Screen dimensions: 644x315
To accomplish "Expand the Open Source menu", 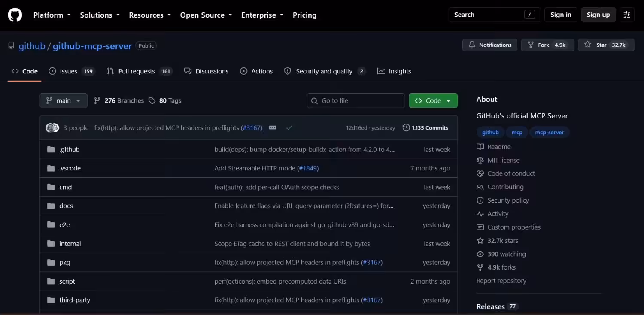I will tap(206, 15).
